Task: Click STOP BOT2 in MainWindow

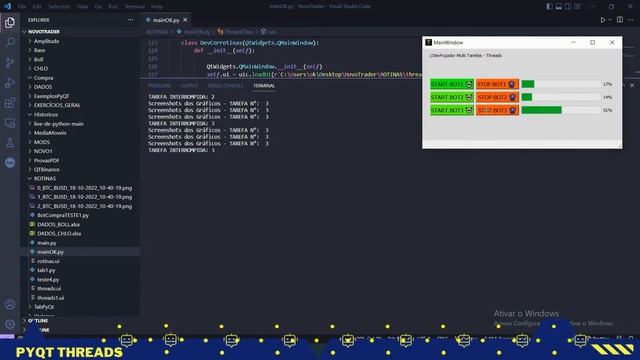Action: (497, 97)
